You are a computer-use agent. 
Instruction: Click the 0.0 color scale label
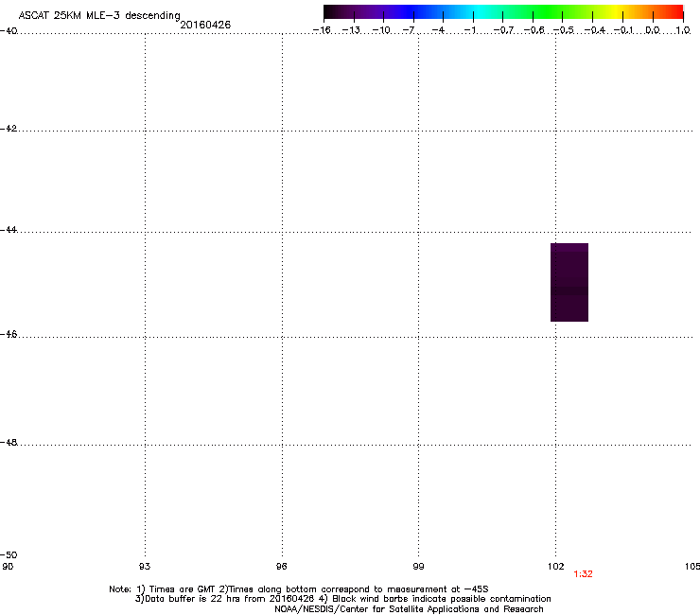(x=653, y=30)
